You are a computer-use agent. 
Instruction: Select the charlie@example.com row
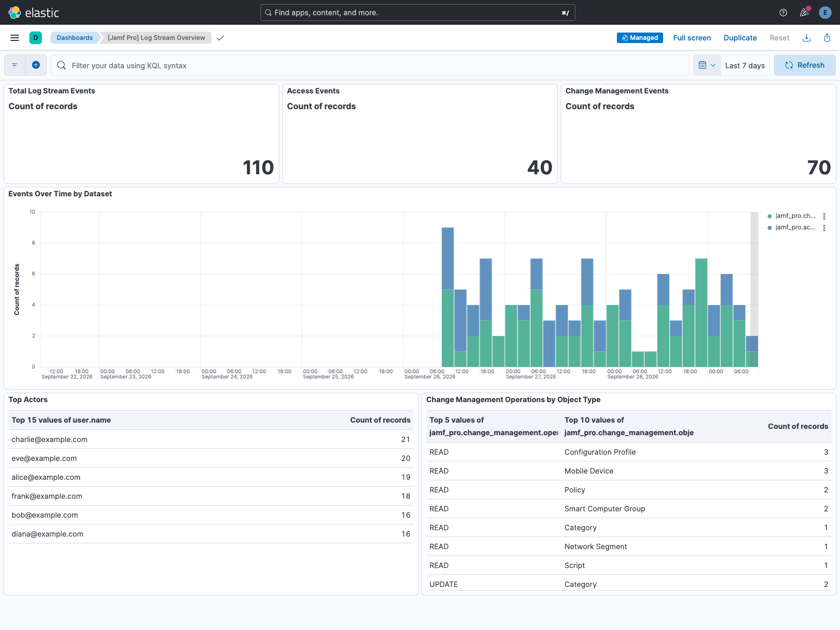tap(211, 439)
